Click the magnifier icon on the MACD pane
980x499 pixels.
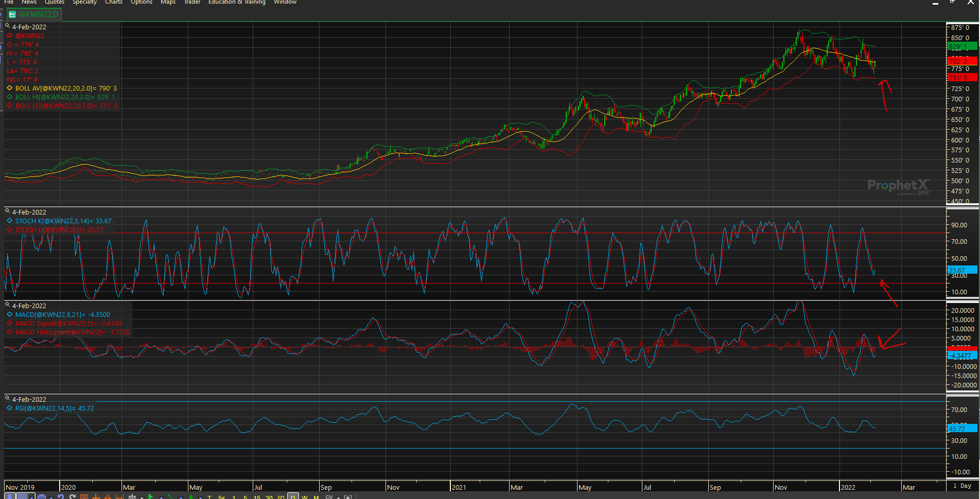[x=8, y=305]
